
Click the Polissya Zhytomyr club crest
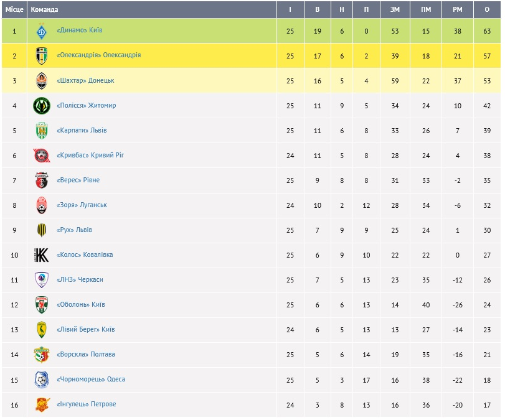41,106
